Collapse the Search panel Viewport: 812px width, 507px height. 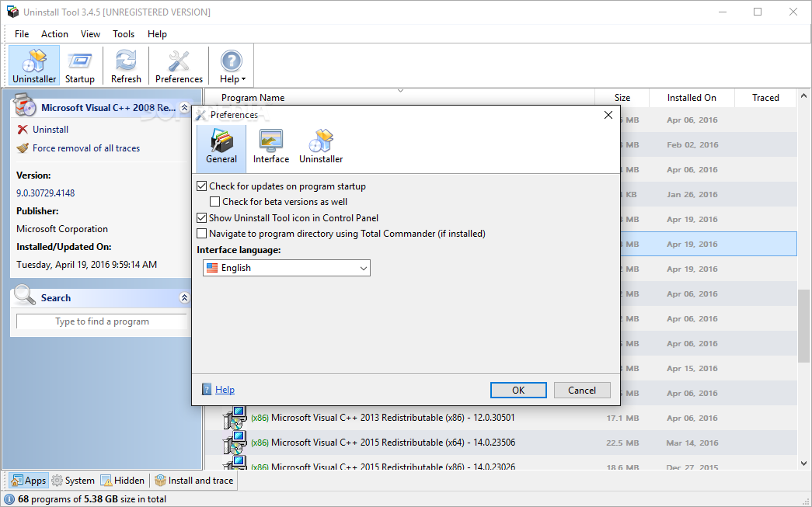tap(184, 297)
